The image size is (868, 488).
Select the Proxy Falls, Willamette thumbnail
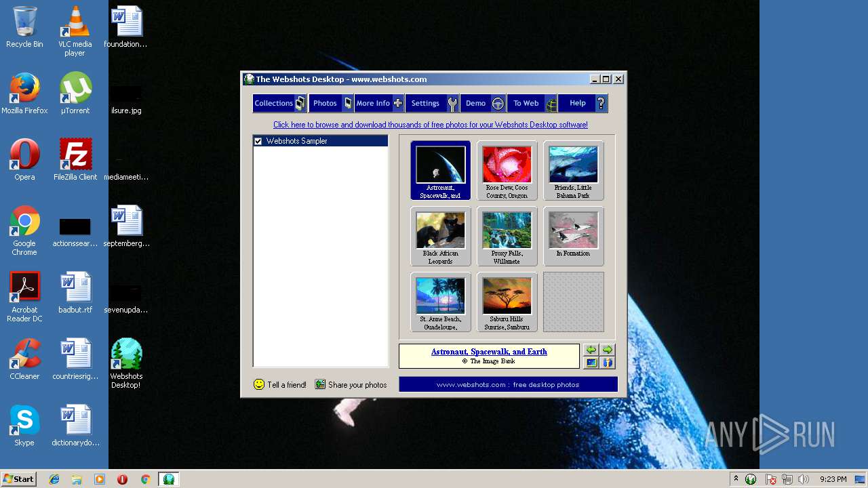pyautogui.click(x=507, y=236)
